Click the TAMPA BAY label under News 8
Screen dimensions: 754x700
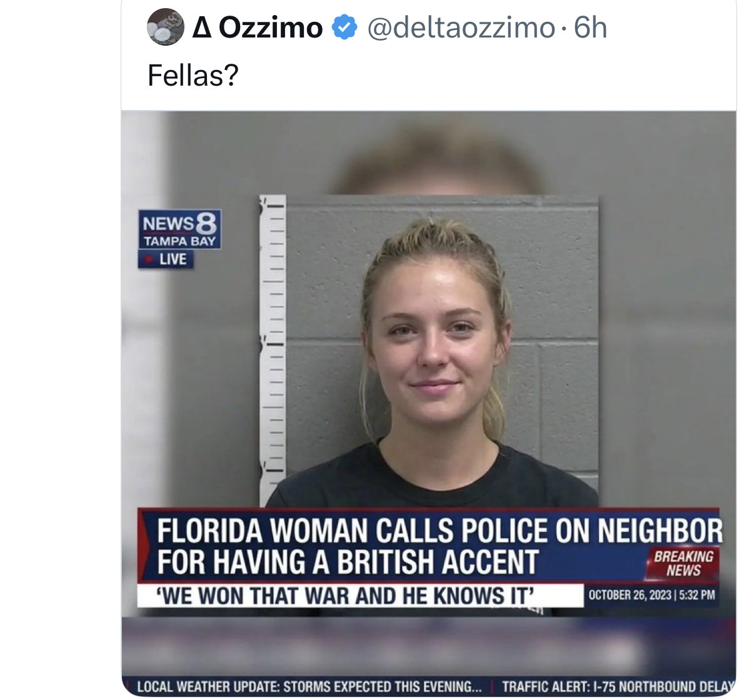point(179,241)
